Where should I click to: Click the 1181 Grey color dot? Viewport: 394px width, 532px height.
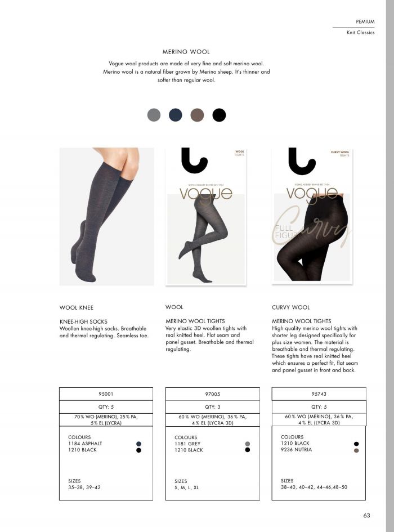click(248, 444)
